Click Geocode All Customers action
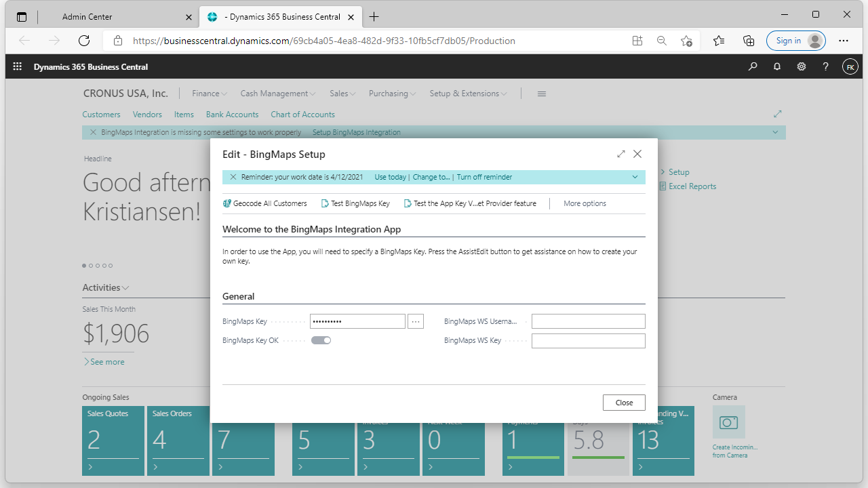Image resolution: width=868 pixels, height=488 pixels. 264,203
